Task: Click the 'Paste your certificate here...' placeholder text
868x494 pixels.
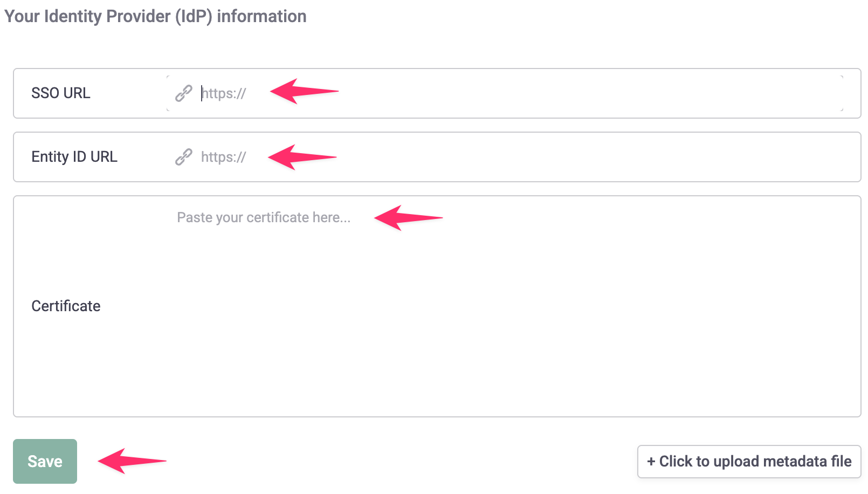Action: 264,217
